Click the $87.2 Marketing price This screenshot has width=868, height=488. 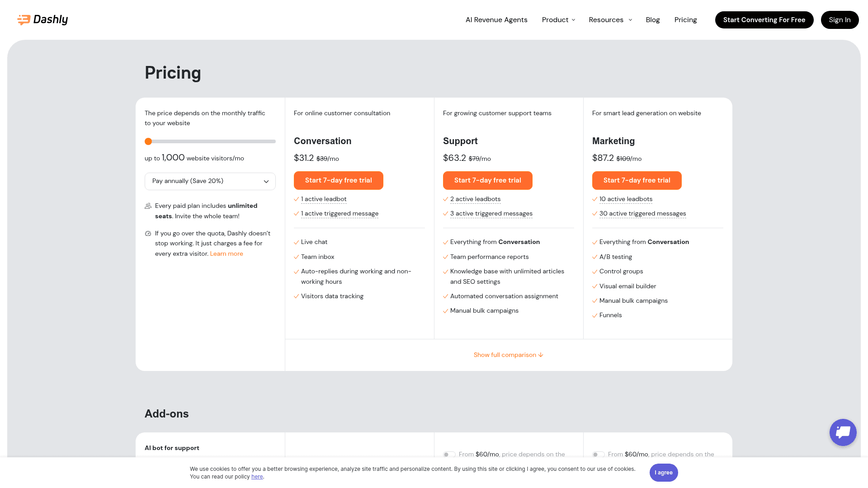[603, 158]
